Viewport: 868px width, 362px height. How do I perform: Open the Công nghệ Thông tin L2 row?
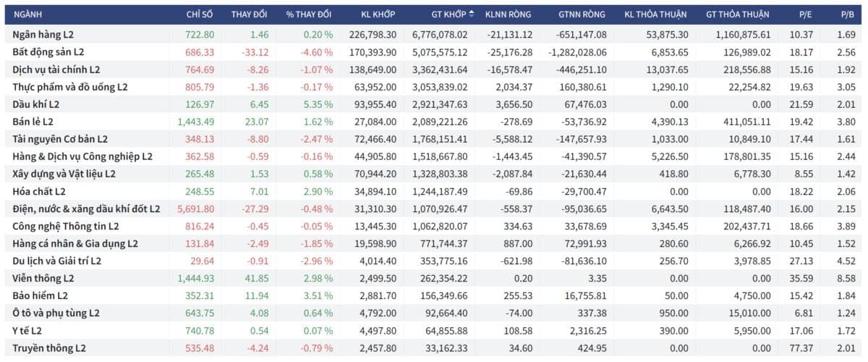click(x=434, y=226)
